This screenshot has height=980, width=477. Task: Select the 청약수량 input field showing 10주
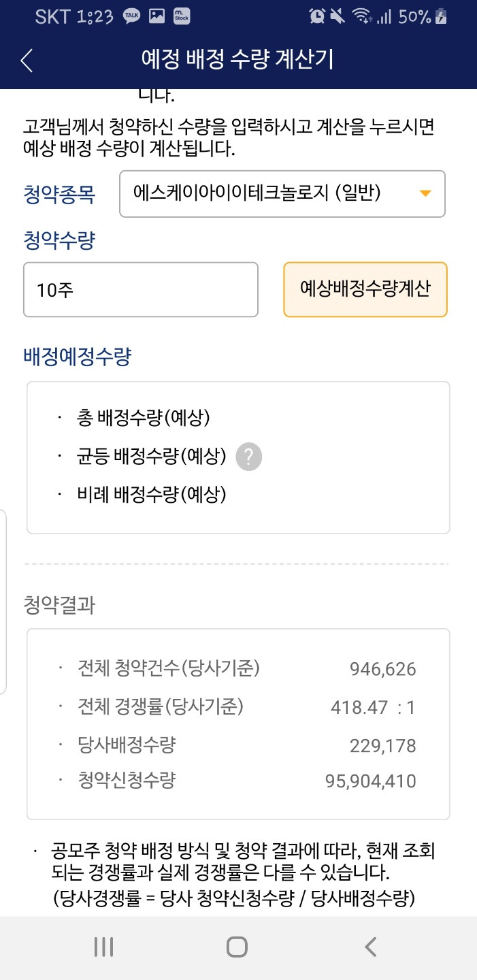tap(141, 289)
